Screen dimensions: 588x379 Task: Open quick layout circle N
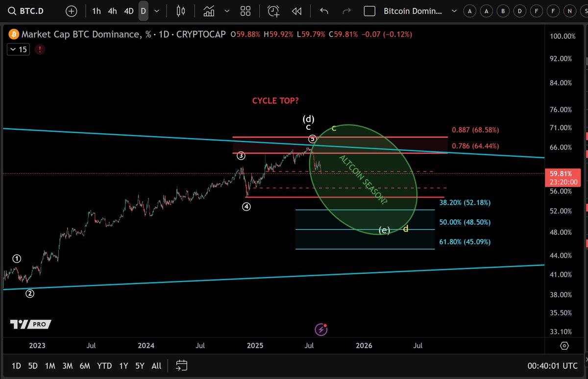coord(570,11)
